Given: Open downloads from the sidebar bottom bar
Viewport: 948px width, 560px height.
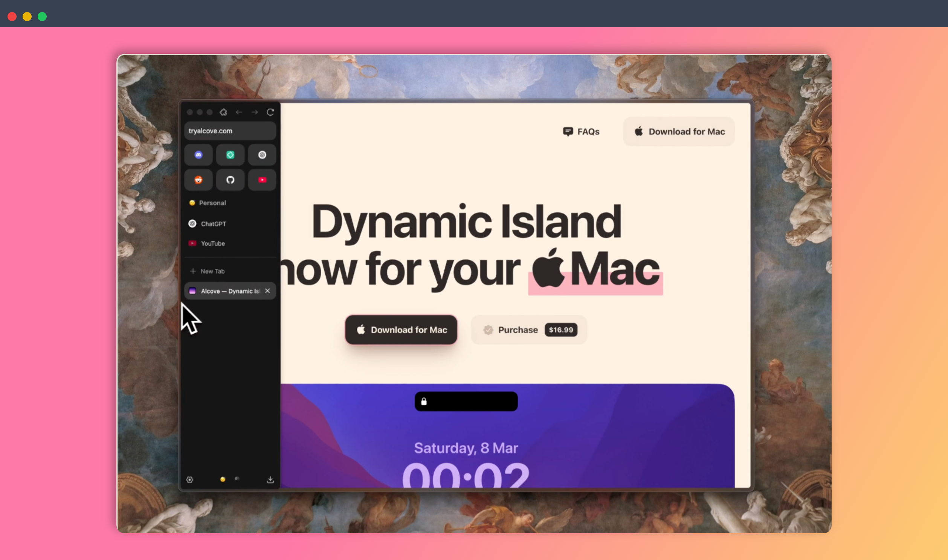Looking at the screenshot, I should pos(270,479).
